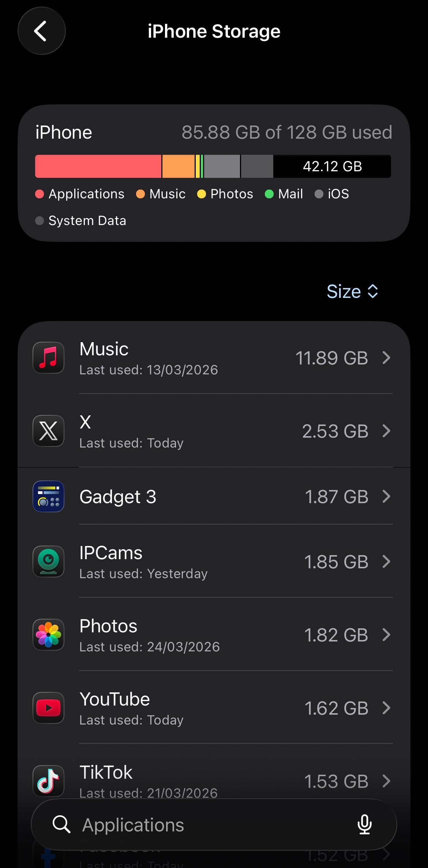Viewport: 428px width, 868px height.
Task: Expand the X row chevron
Action: pyautogui.click(x=386, y=431)
